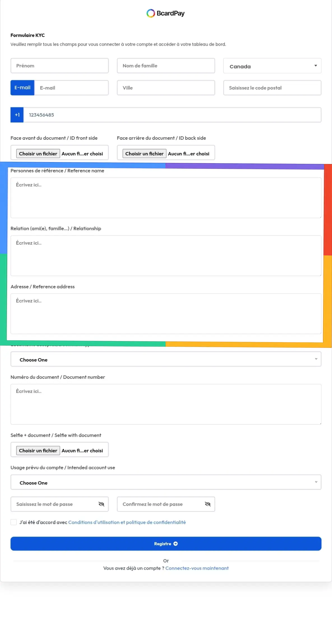Check the terms agreement checkbox
This screenshot has width=332, height=644.
[13, 522]
